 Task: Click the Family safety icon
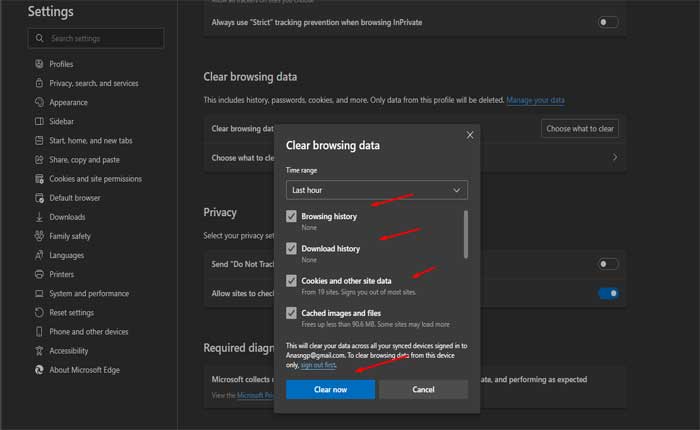38,236
